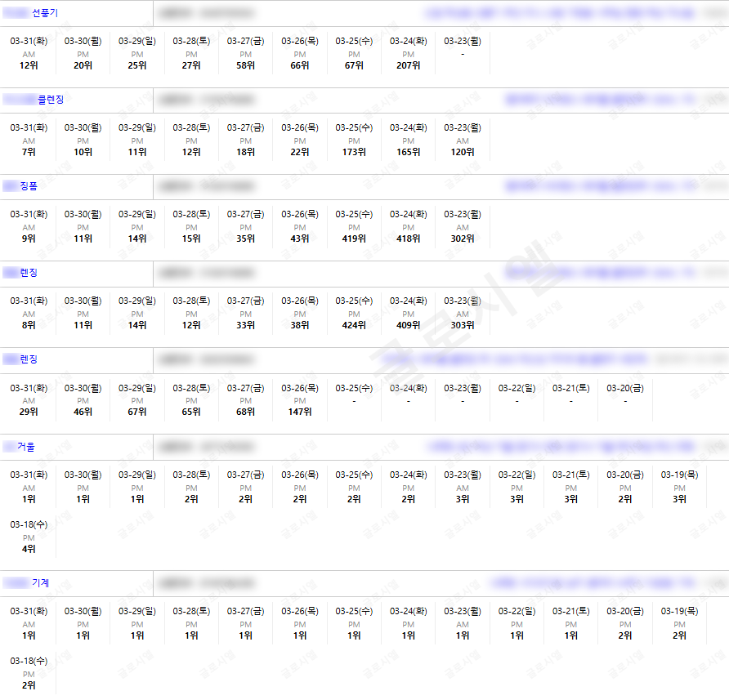Select the 173위 rank entry
Image resolution: width=729 pixels, height=700 pixels.
point(354,152)
